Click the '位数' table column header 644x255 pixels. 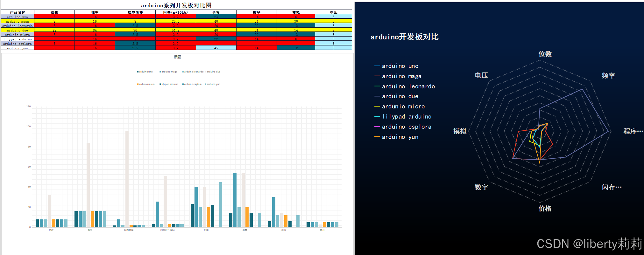[x=54, y=12]
